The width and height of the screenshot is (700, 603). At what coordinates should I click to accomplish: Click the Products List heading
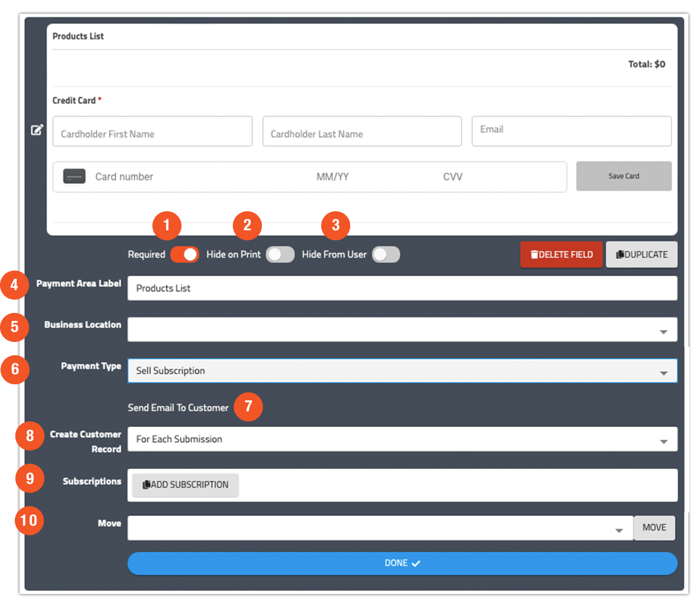[x=78, y=36]
